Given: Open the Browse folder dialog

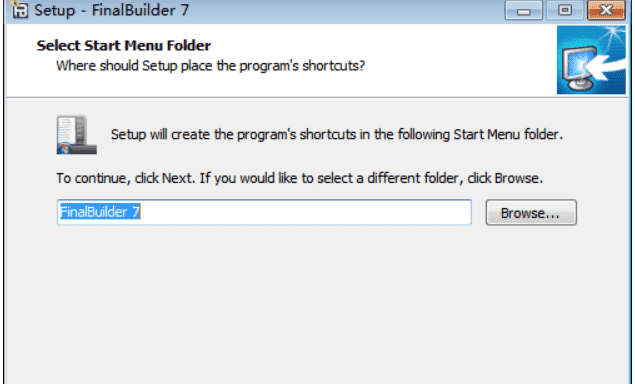Looking at the screenshot, I should (x=531, y=212).
